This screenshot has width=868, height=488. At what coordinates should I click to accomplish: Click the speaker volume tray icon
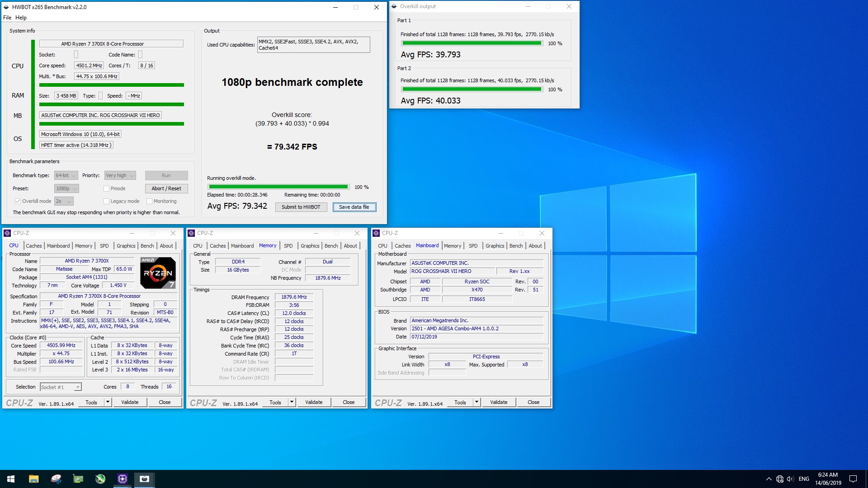790,479
